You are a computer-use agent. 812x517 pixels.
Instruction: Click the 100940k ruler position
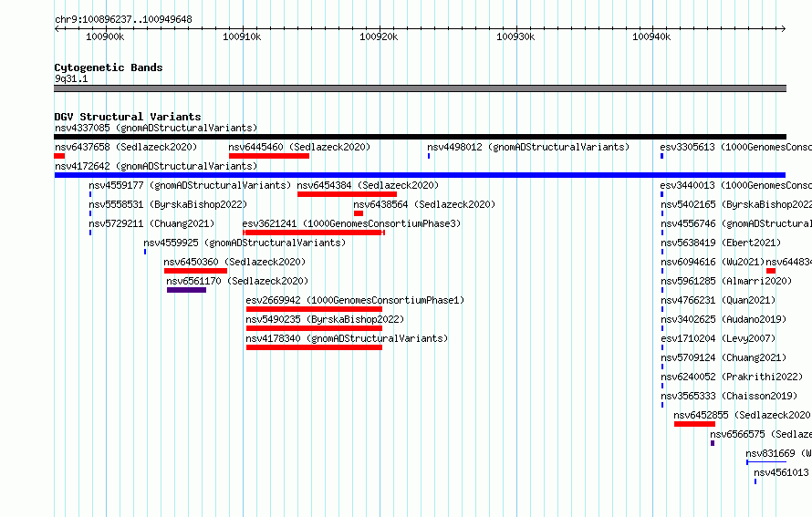651,36
